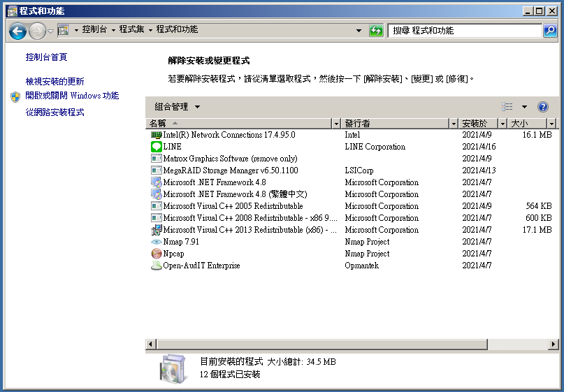Click the horizontal scrollbar left arrow
Screen dimensions: 564x392
[150, 344]
